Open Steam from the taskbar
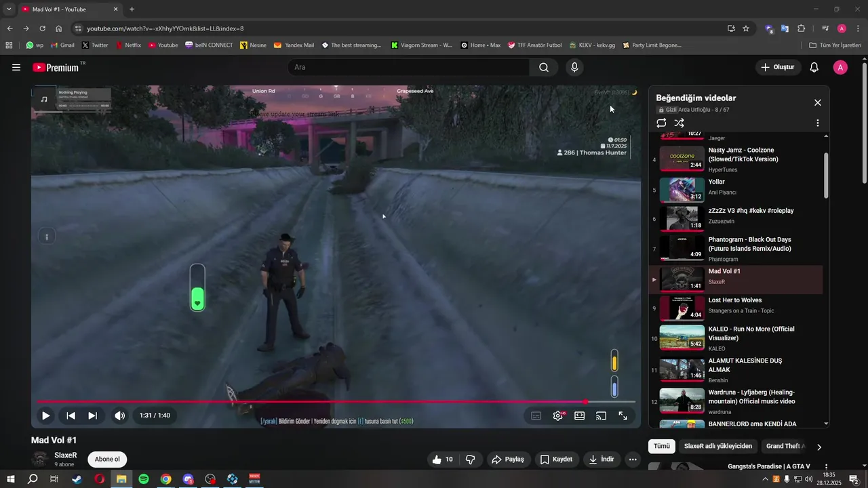This screenshot has width=868, height=488. [77, 479]
